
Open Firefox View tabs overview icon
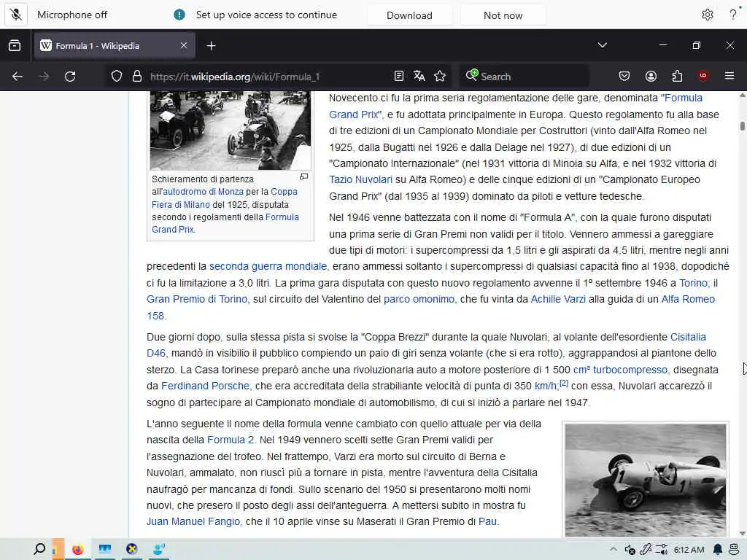pos(15,46)
